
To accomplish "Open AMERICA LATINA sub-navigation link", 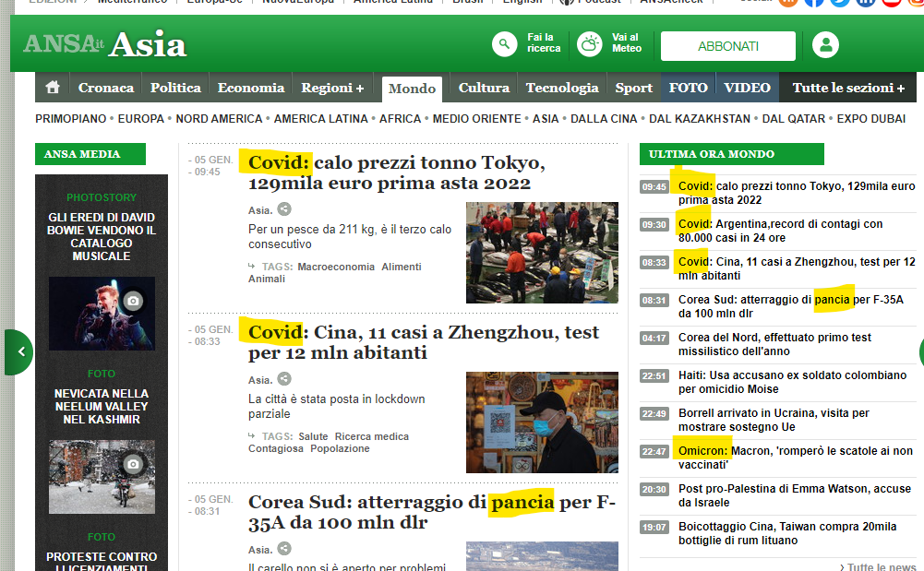I will pyautogui.click(x=320, y=119).
